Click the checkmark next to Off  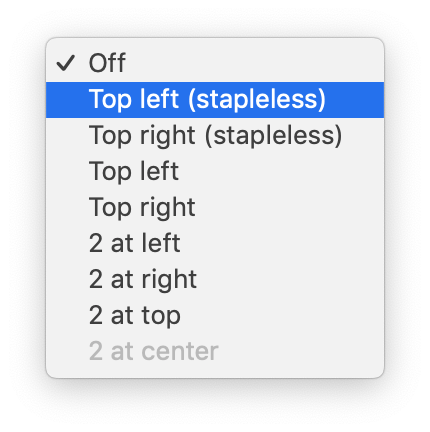[x=65, y=63]
